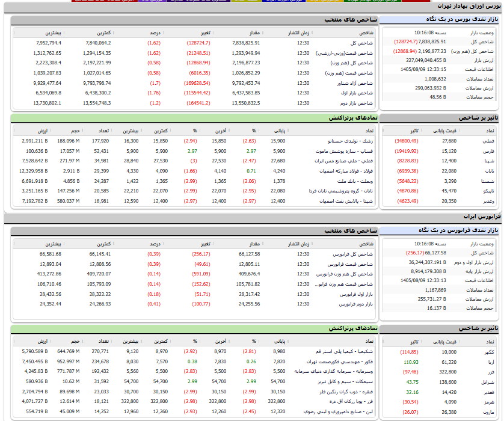Screen dimensions: 504x421
Task: Click تعداد column header in farabourse most-active table
Action: 103,341
